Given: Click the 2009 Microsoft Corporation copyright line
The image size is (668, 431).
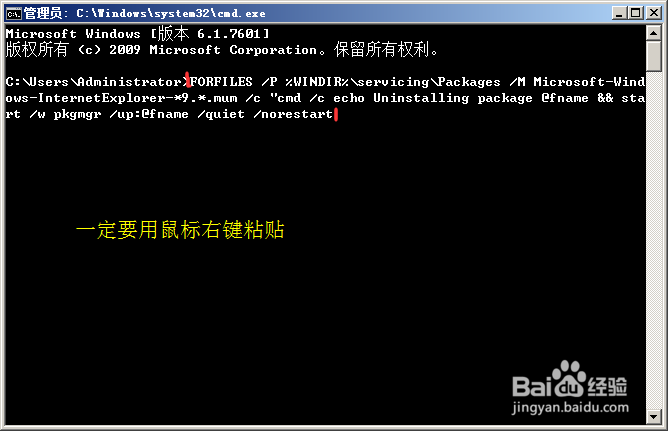Looking at the screenshot, I should coord(222,50).
